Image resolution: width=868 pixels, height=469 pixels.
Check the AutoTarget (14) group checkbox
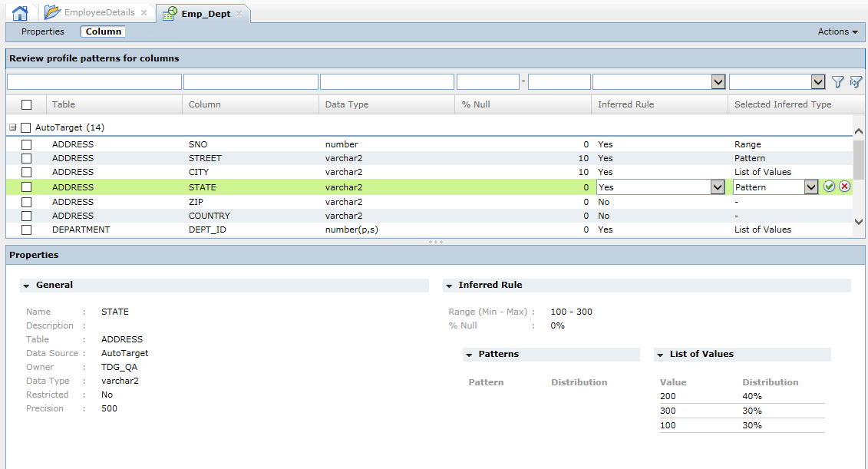(25, 127)
